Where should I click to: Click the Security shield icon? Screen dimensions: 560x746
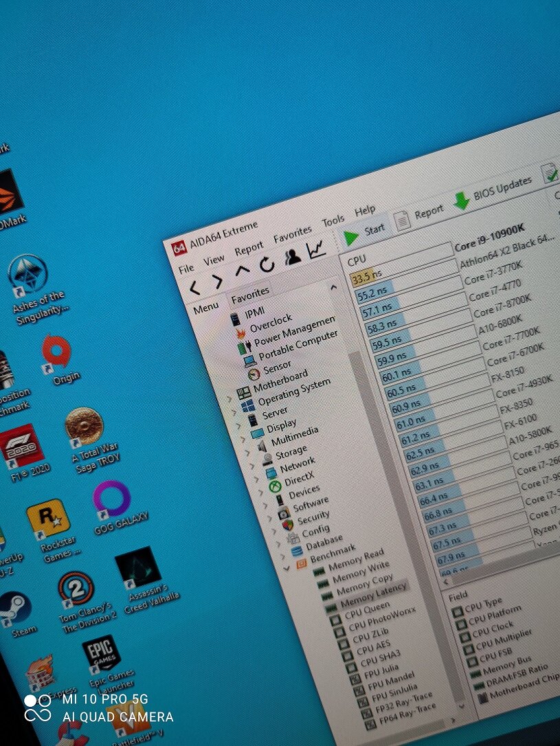[x=287, y=525]
